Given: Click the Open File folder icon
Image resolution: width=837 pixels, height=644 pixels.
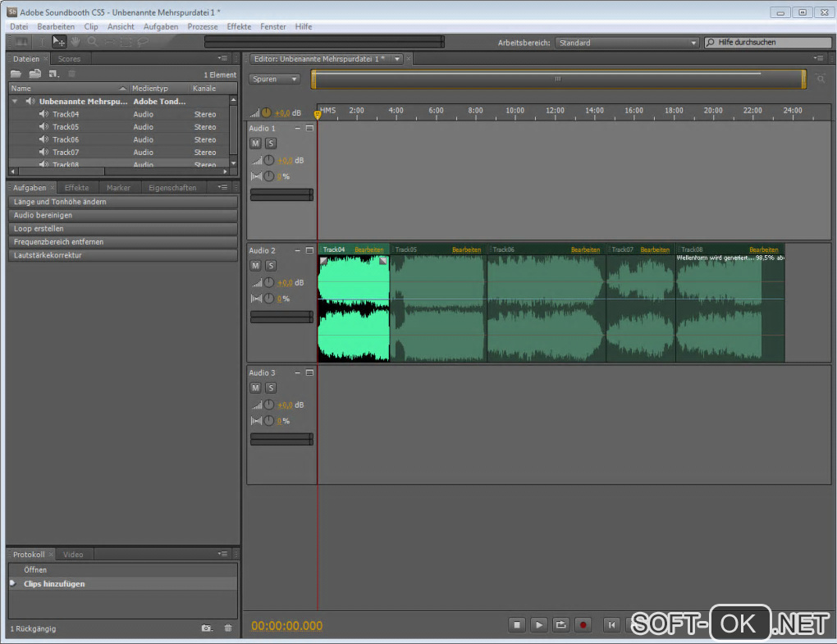Looking at the screenshot, I should (16, 74).
